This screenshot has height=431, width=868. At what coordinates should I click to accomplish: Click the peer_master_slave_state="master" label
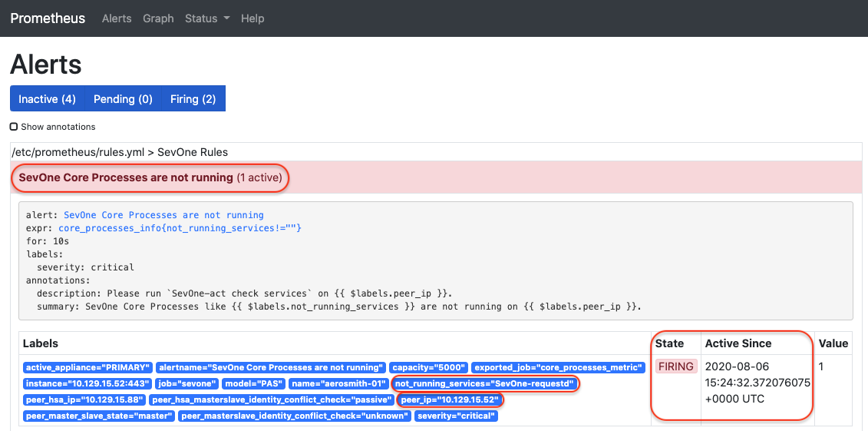[100, 416]
